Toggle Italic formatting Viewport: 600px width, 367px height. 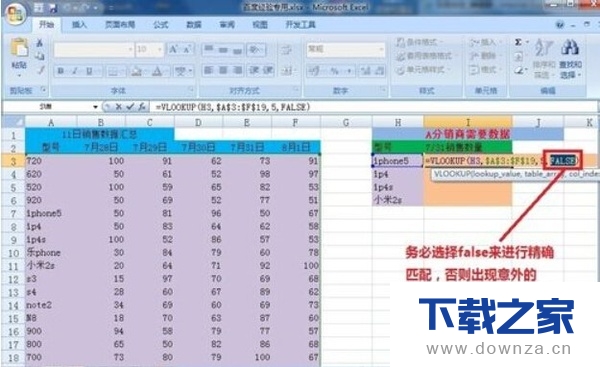tap(75, 71)
